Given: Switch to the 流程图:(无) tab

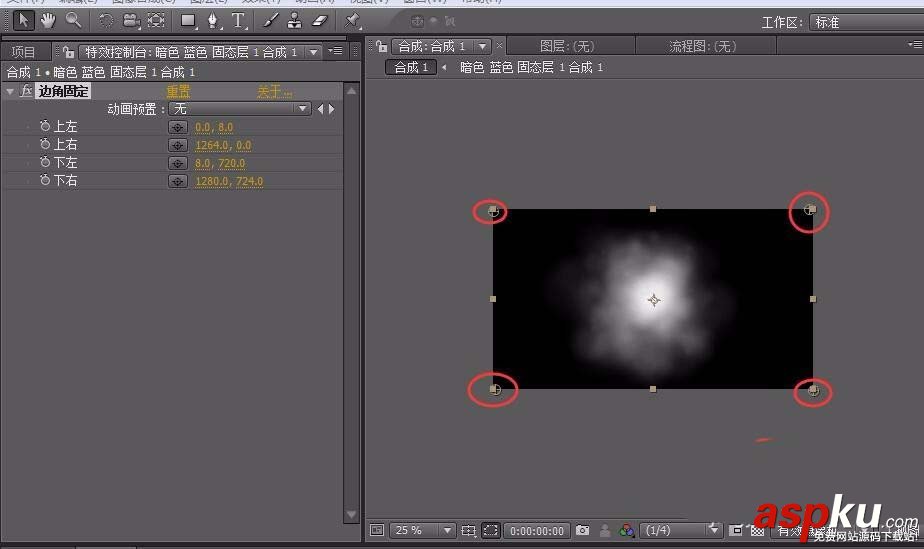Looking at the screenshot, I should pos(702,46).
